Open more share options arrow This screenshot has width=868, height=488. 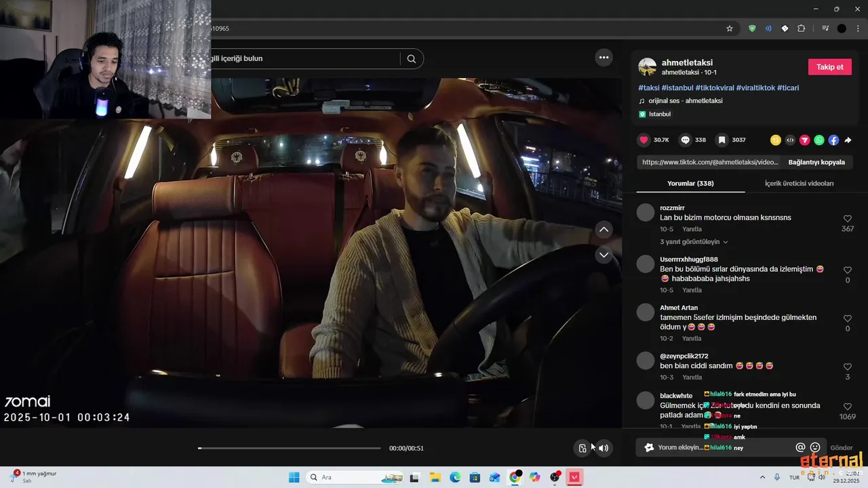(x=848, y=140)
